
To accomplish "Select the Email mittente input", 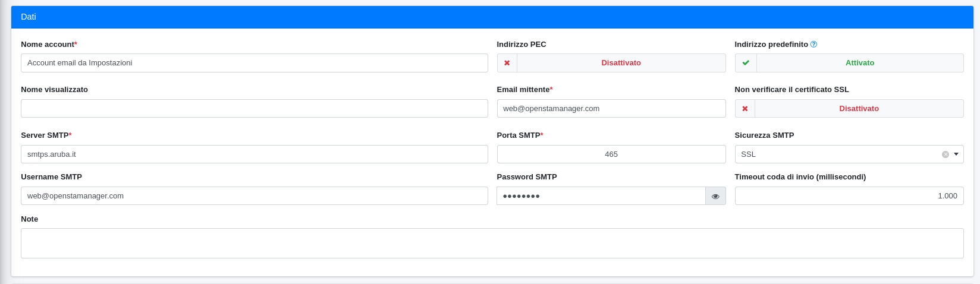I will click(611, 109).
